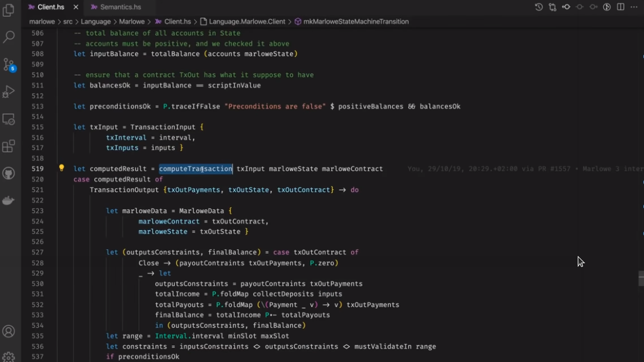The height and width of the screenshot is (362, 644).
Task: Click the vertical scrollbar thumb in editor
Action: click(x=641, y=278)
